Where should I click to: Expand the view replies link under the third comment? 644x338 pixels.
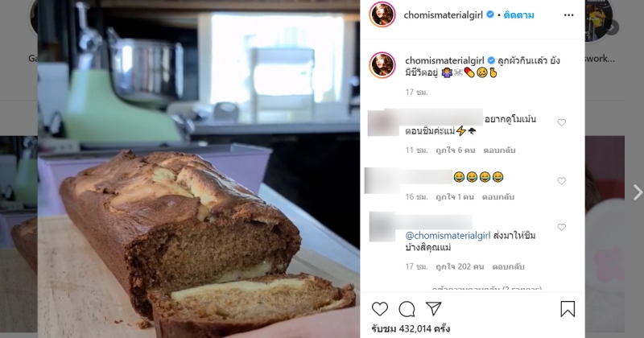tap(487, 289)
